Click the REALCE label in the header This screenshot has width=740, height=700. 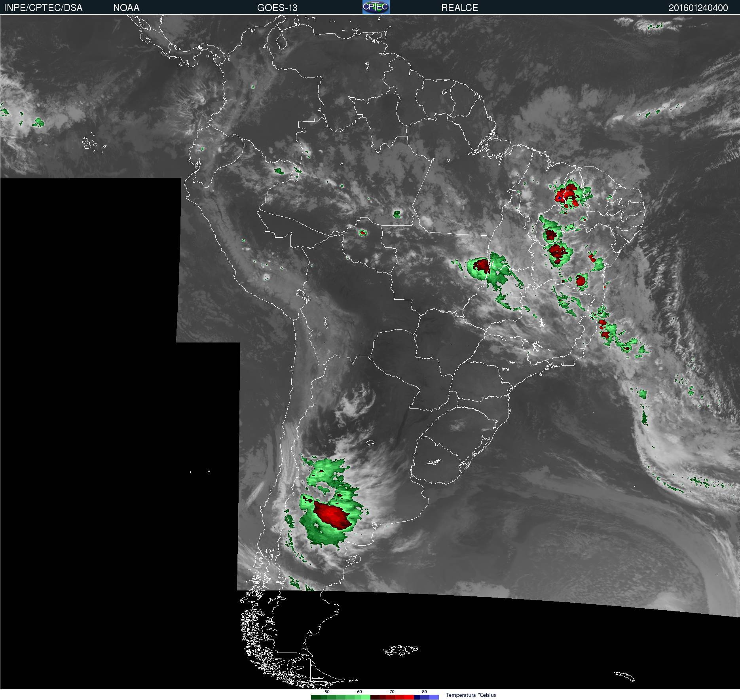[x=459, y=8]
